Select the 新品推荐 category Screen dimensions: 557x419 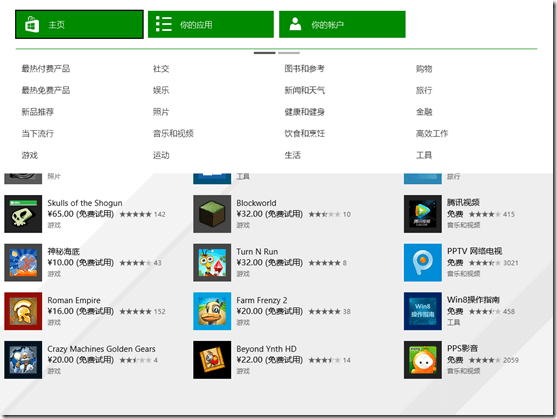coord(38,112)
